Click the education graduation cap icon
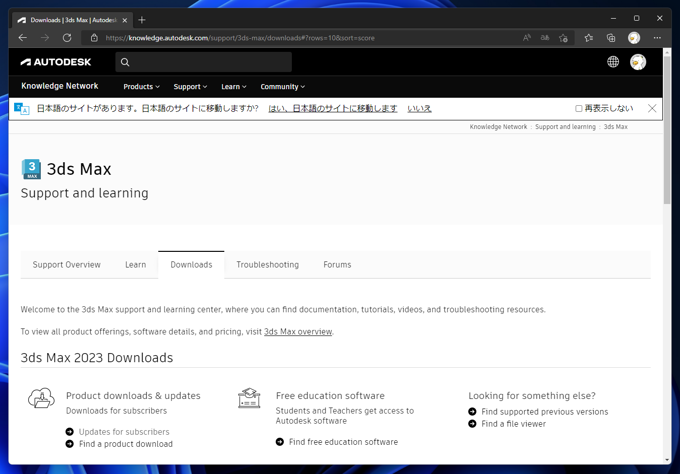Viewport: 680px width, 474px height. click(x=249, y=398)
